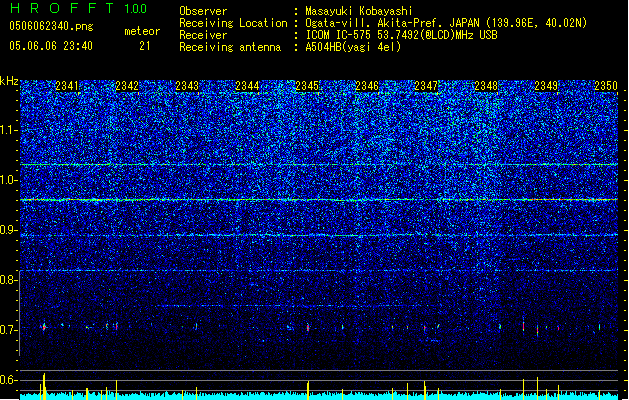Click the 2342 time marker
Image resolution: width=629 pixels, height=400 pixels.
[x=127, y=86]
